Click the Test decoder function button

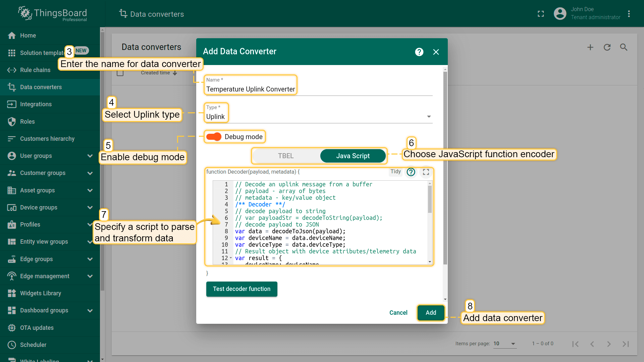pos(241,289)
